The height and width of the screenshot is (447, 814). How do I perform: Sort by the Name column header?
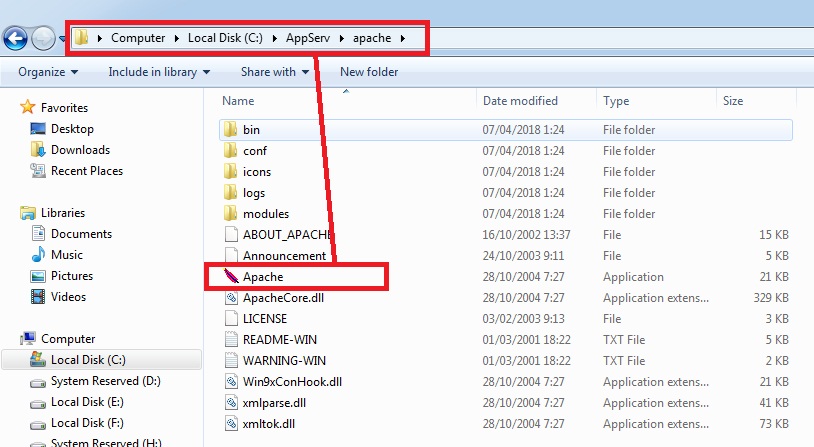point(238,101)
